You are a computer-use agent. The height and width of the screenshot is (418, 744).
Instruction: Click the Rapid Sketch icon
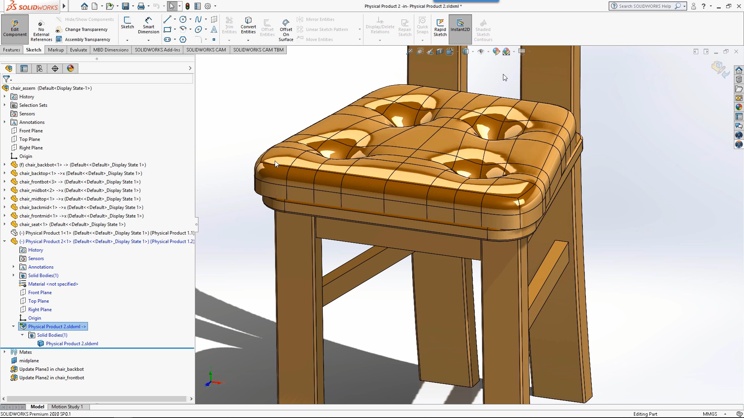coord(440,27)
